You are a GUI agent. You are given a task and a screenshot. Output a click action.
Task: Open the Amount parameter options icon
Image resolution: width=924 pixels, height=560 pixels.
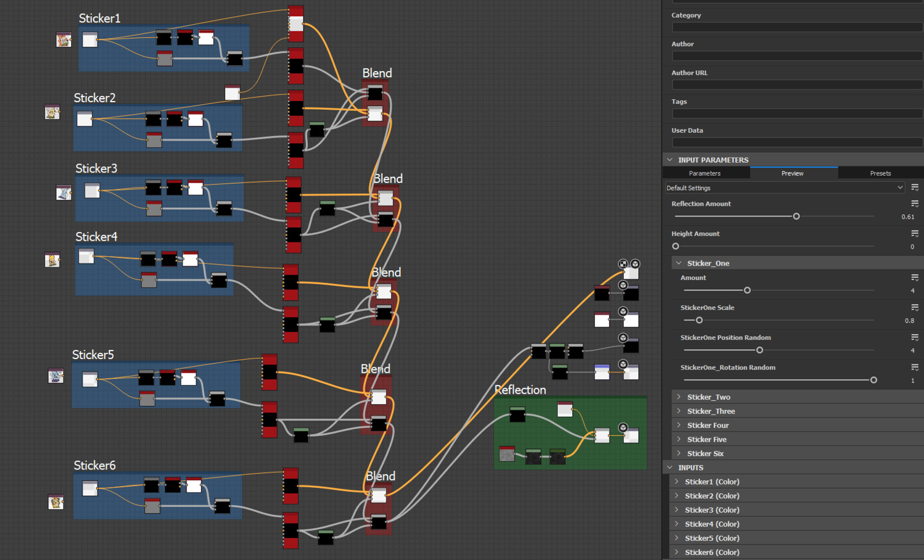[x=915, y=278]
